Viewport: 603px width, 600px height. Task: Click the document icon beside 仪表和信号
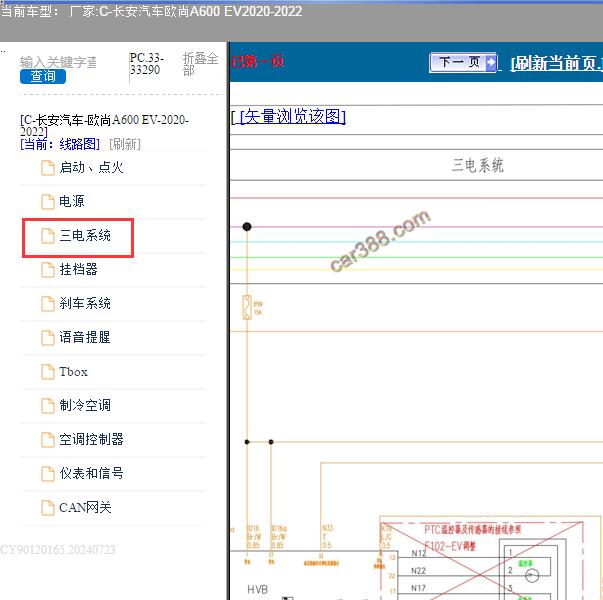click(48, 474)
